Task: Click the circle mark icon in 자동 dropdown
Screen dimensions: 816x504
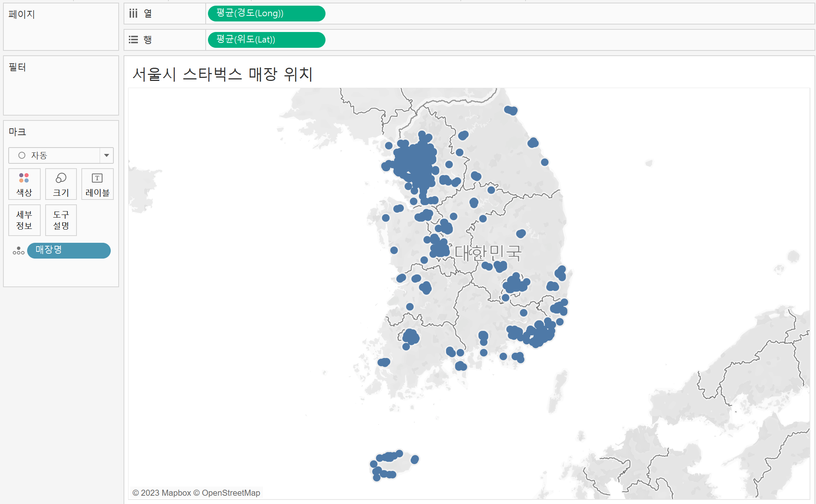Action: coord(22,155)
